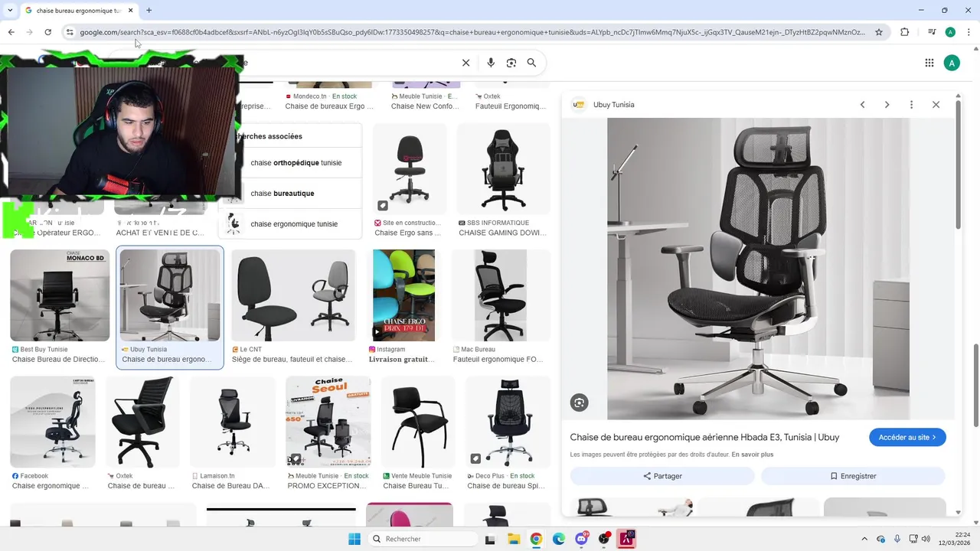Click the address bar URL

[472, 32]
